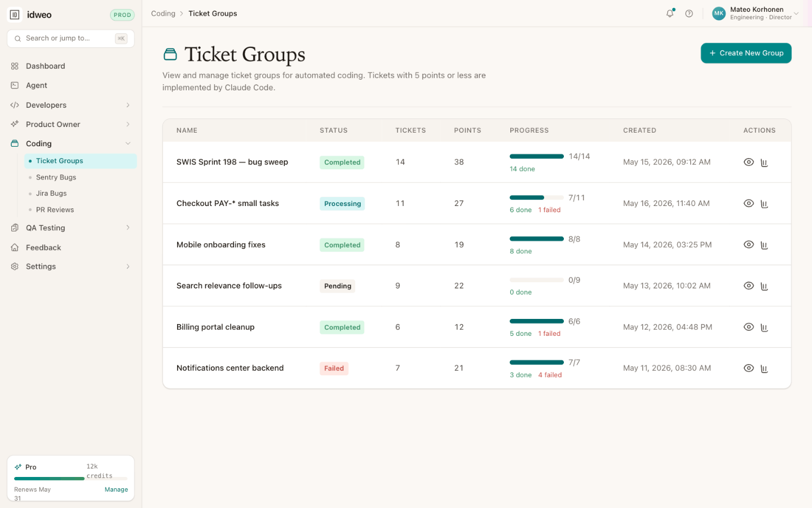Expand the Settings section chevron
The width and height of the screenshot is (812, 508).
(x=128, y=266)
